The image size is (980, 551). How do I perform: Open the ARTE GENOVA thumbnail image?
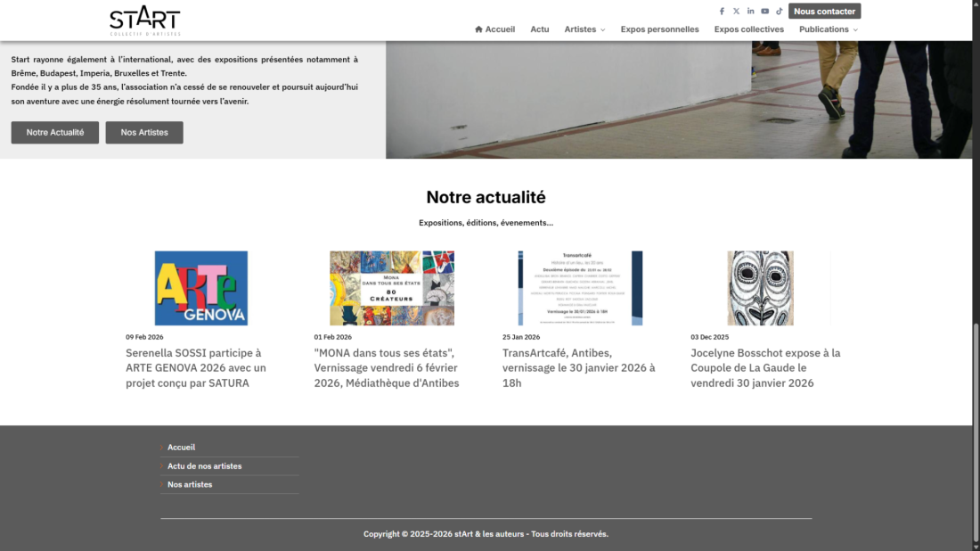pos(201,288)
